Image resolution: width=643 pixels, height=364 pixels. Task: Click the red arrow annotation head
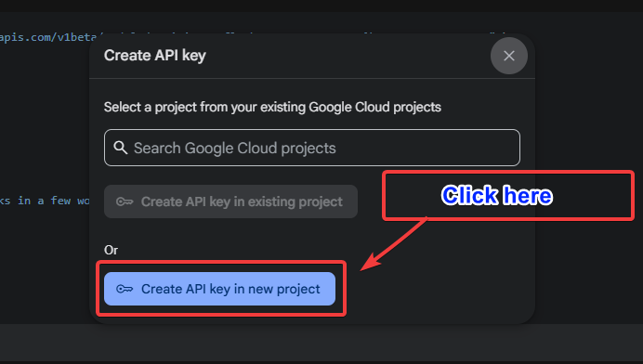[371, 263]
